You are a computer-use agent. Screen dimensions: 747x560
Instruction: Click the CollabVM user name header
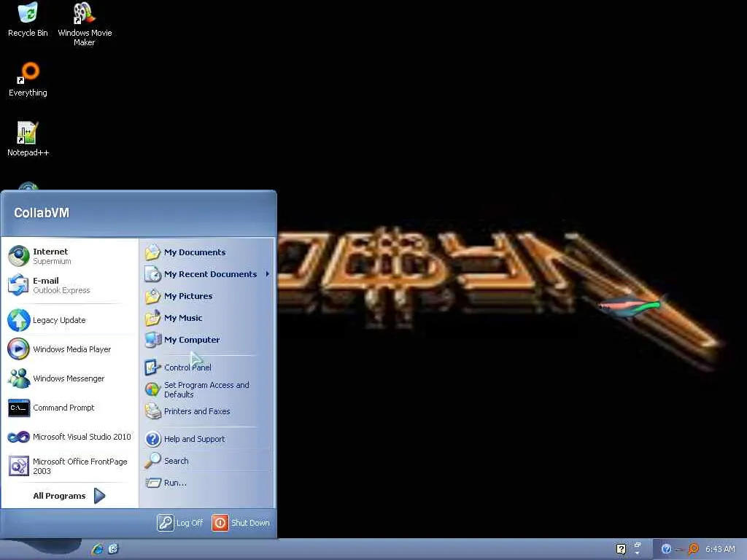point(42,213)
